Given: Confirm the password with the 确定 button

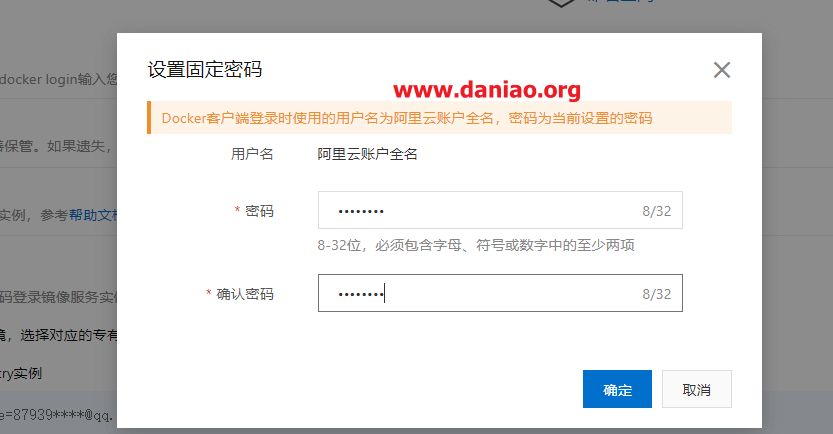Looking at the screenshot, I should point(617,389).
